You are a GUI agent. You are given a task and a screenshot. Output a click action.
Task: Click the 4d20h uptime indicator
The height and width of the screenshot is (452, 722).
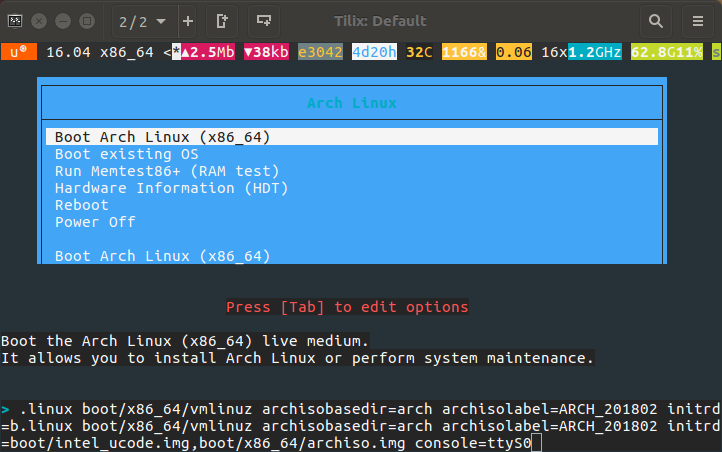[374, 52]
